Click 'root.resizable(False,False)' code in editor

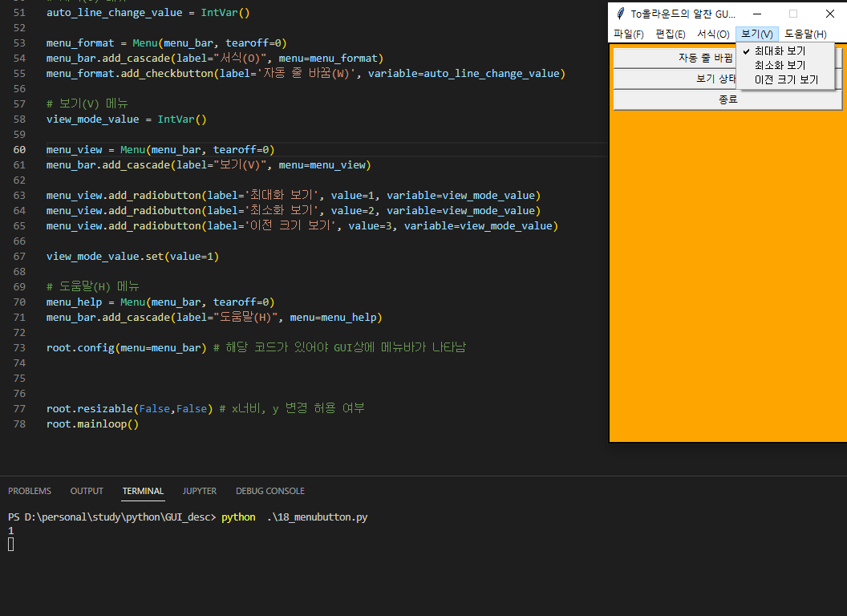[x=130, y=409]
